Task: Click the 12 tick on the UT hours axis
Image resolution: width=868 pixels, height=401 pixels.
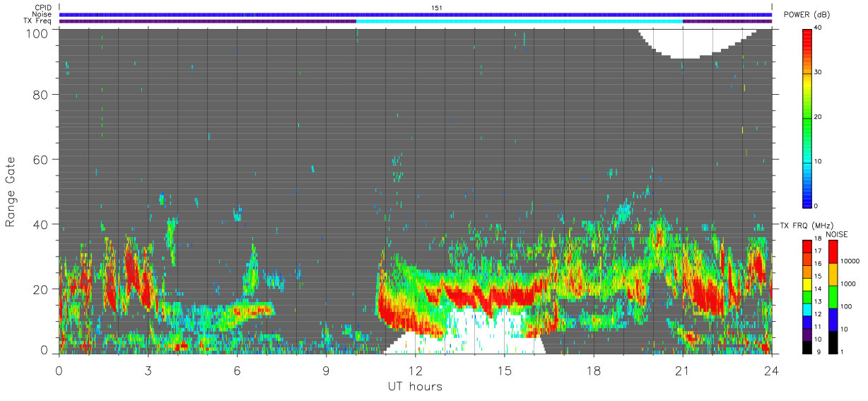Action: pyautogui.click(x=416, y=370)
